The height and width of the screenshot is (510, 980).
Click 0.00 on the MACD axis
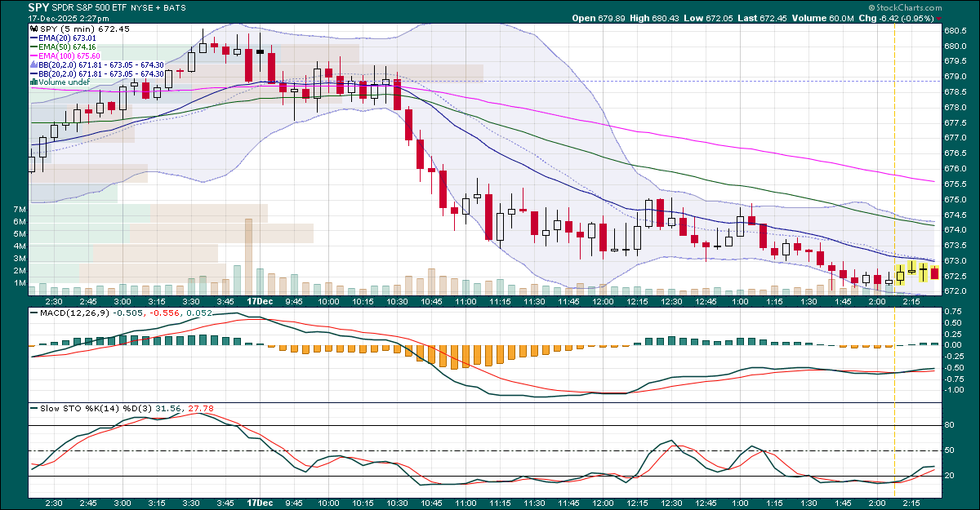pyautogui.click(x=953, y=344)
